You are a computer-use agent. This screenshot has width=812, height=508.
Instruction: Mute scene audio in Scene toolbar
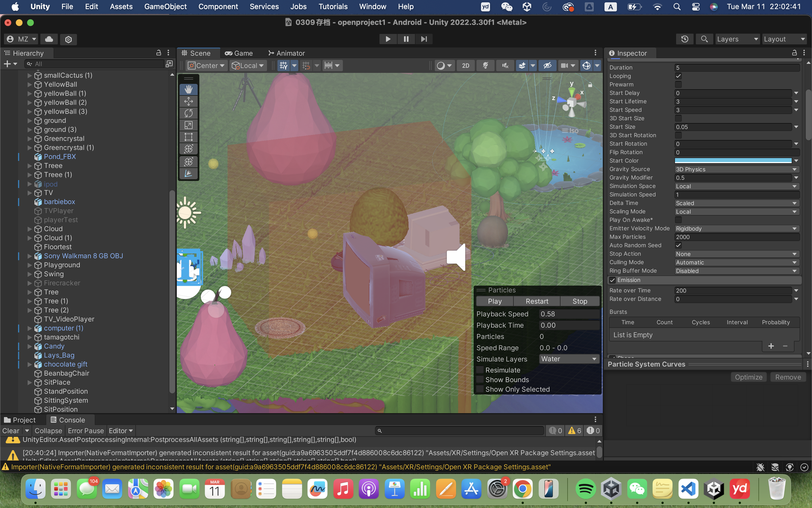(x=505, y=66)
